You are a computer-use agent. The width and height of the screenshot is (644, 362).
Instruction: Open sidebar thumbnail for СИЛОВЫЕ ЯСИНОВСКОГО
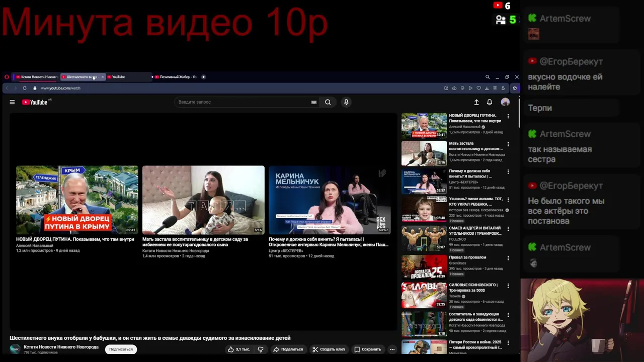(424, 295)
